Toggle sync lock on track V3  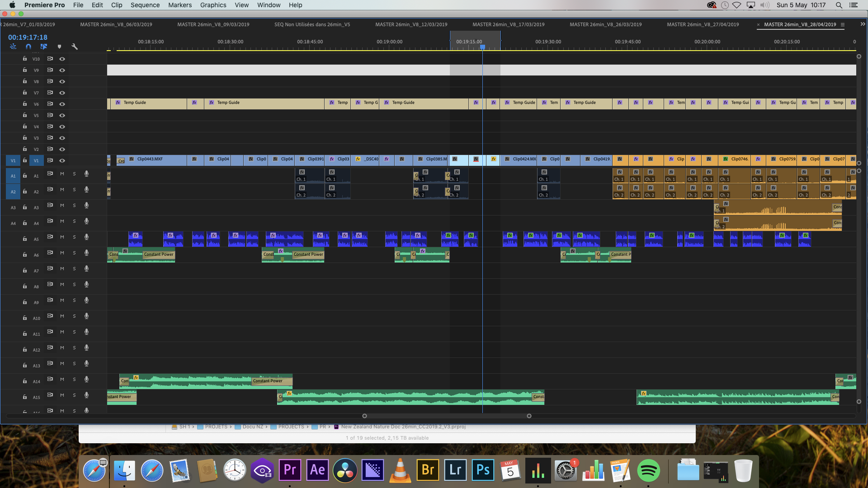click(50, 138)
